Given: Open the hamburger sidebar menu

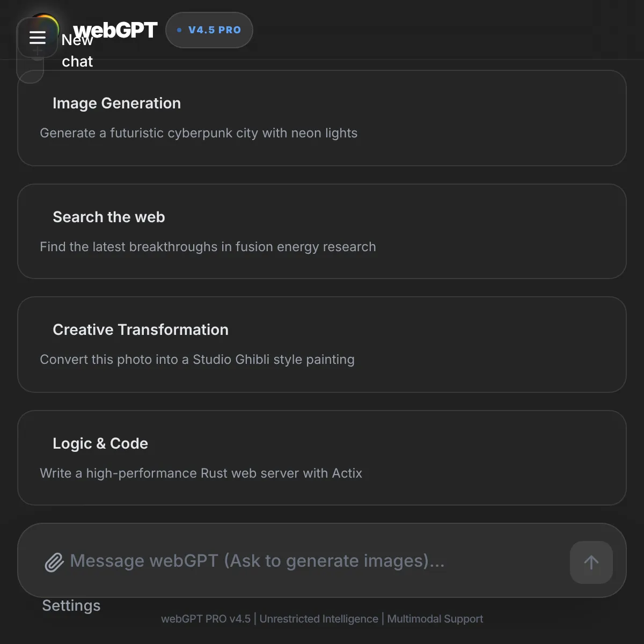Looking at the screenshot, I should pos(37,38).
